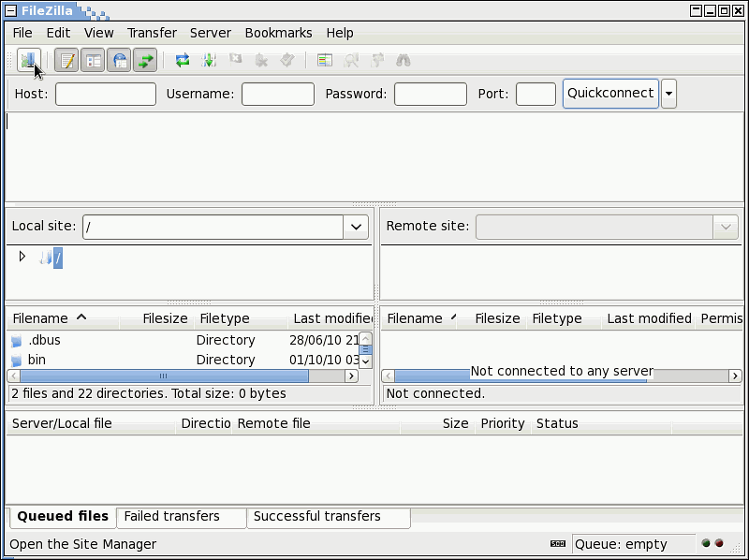Toggle directory comparison toolbar icon
The width and height of the screenshot is (749, 560).
pos(351,60)
